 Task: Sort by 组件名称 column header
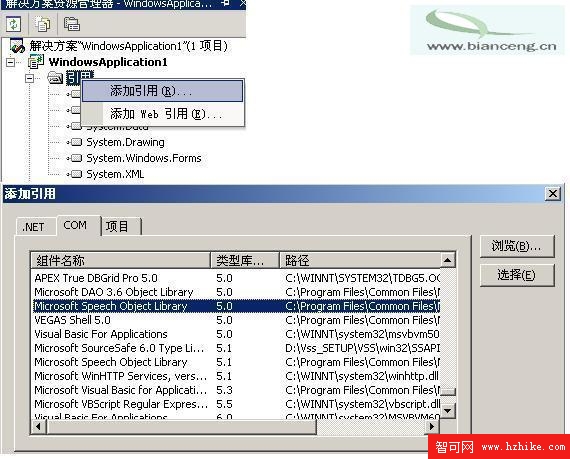click(x=120, y=260)
